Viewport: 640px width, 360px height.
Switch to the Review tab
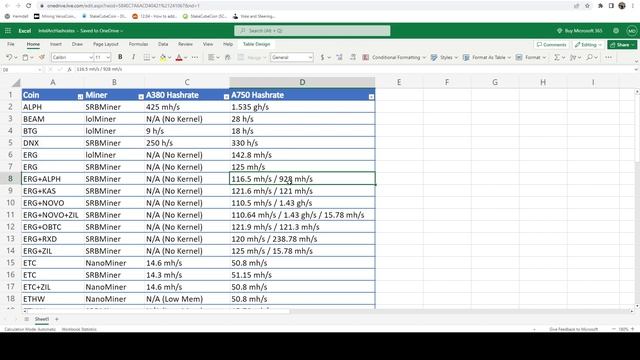pyautogui.click(x=185, y=44)
